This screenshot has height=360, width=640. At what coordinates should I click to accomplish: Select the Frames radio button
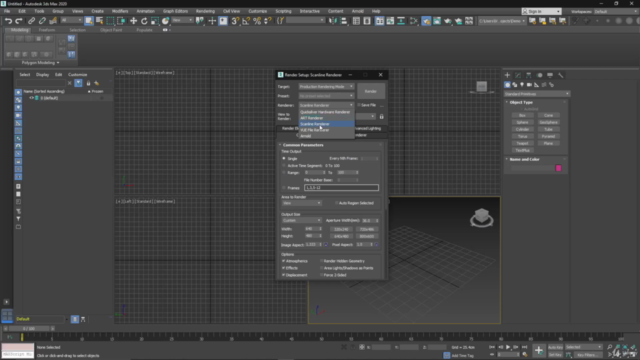click(x=284, y=188)
